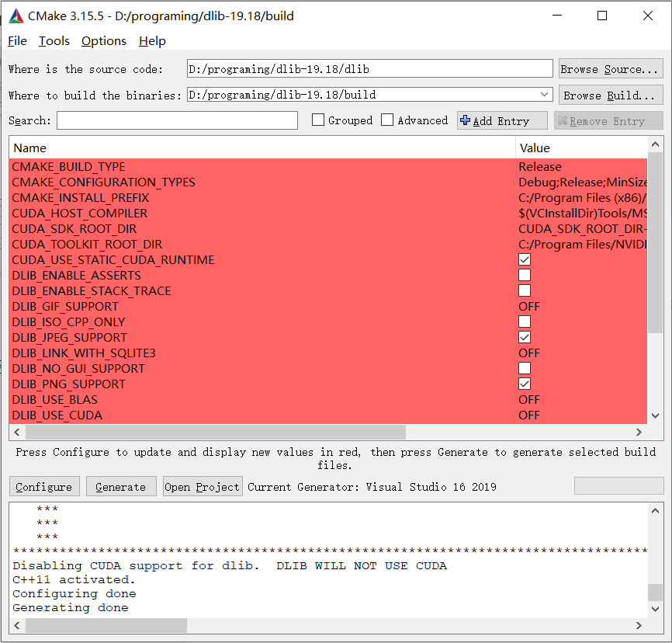Enable the Advanced checkbox
This screenshot has width=672, height=643.
coord(385,120)
